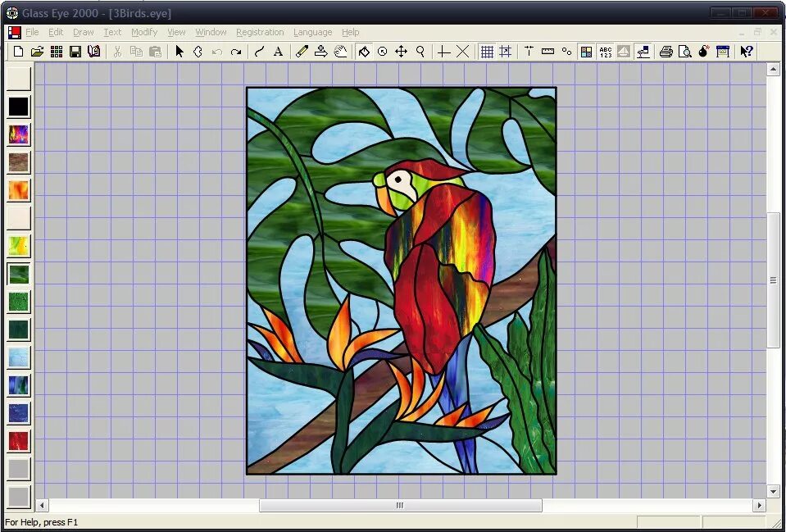Open the Draw menu options

pyautogui.click(x=83, y=32)
